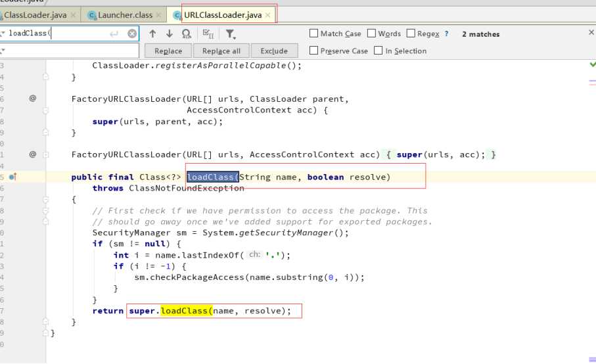596x364 pixels.
Task: Switch to the ClassLoader.java tab
Action: pyautogui.click(x=35, y=15)
